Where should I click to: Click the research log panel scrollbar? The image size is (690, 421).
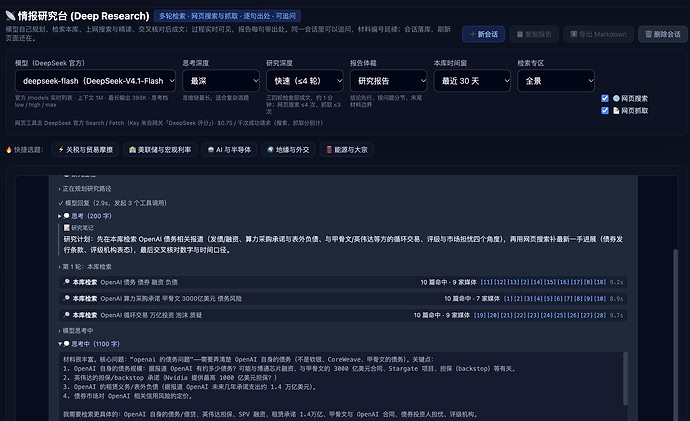click(675, 334)
